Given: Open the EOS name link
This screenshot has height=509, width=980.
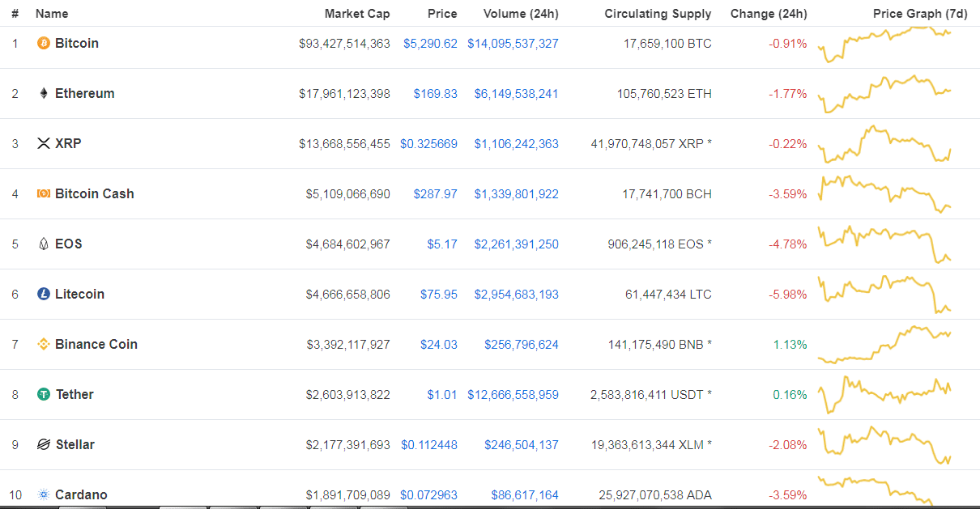Looking at the screenshot, I should pos(69,244).
